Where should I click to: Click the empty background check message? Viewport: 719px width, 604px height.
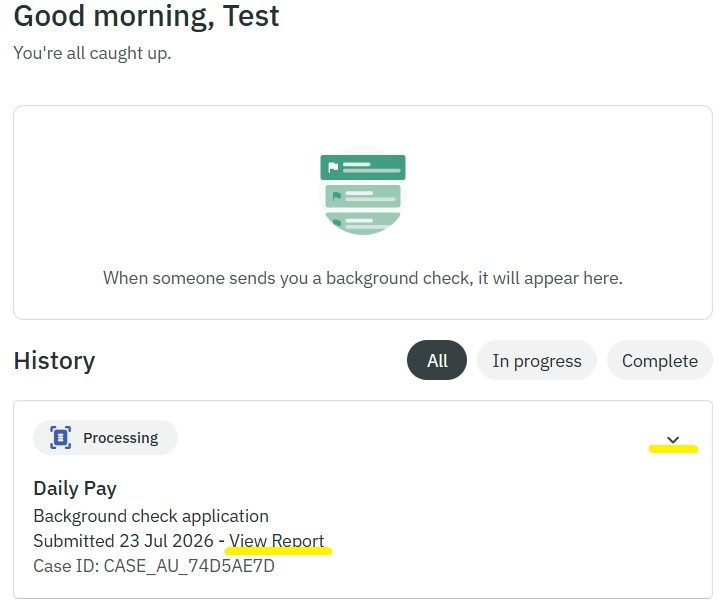tap(363, 278)
